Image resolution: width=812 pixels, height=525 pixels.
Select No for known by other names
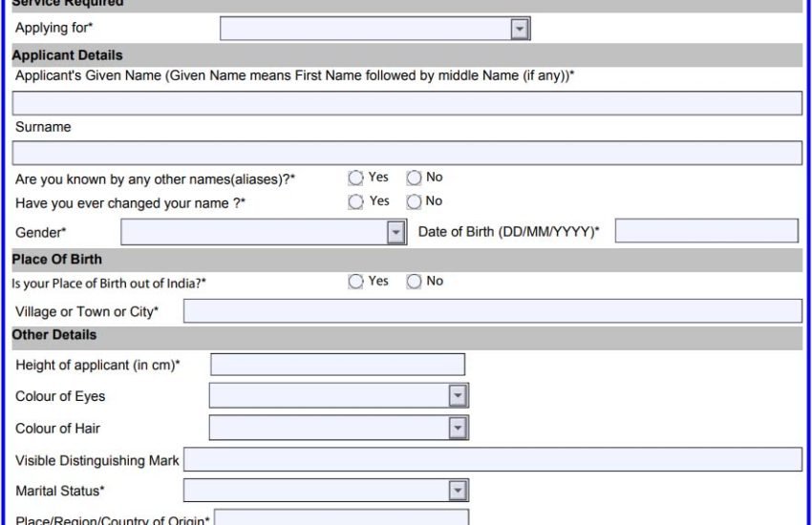(414, 178)
